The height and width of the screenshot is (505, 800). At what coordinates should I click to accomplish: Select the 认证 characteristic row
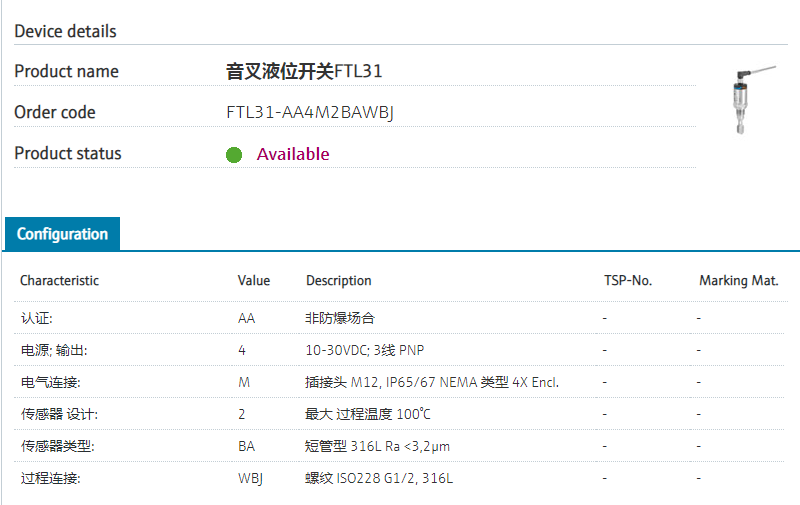36,318
